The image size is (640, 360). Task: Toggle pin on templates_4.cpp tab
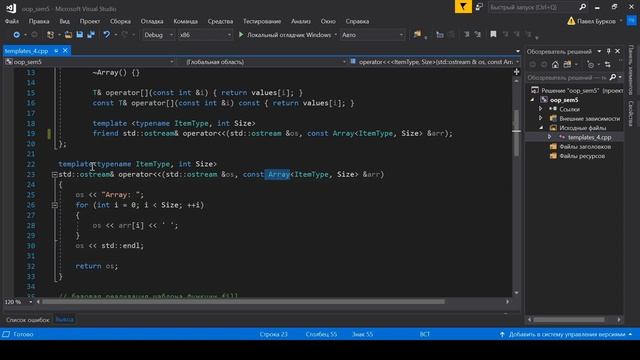point(56,51)
